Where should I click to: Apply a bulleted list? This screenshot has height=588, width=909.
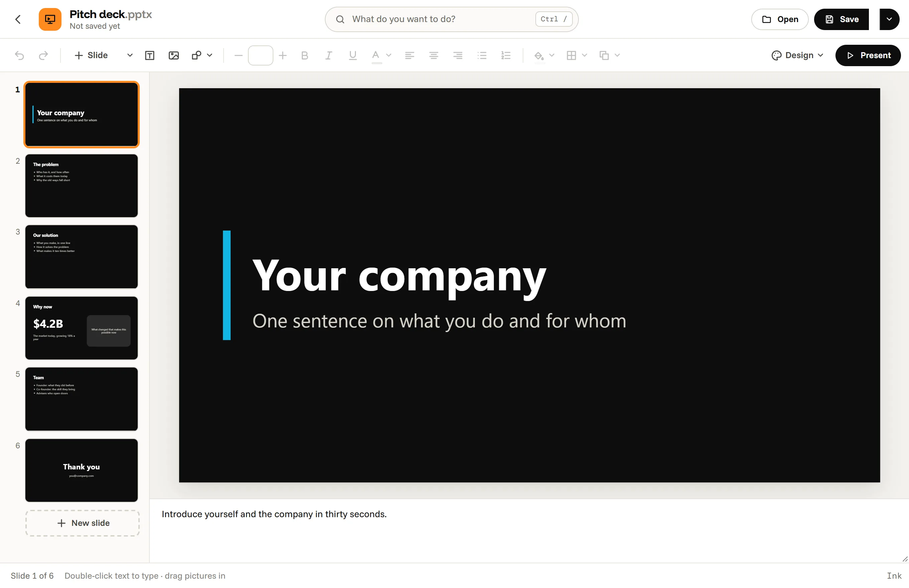[482, 55]
